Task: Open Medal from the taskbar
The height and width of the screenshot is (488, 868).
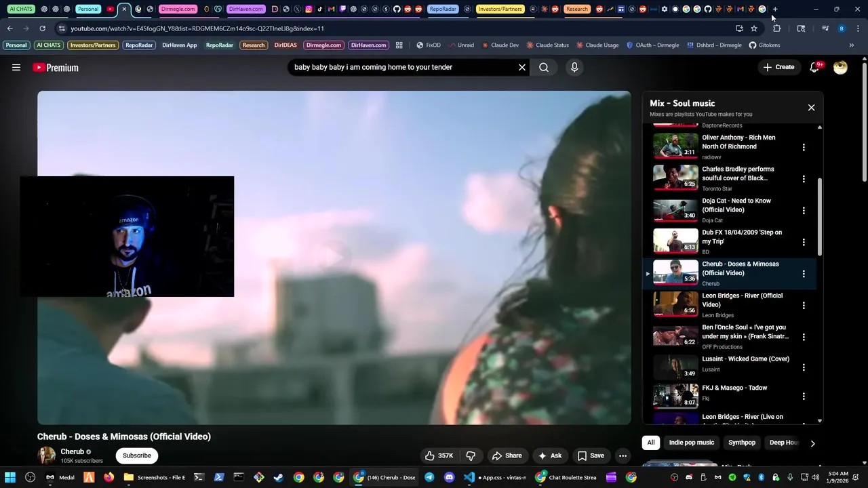Action: (x=60, y=477)
